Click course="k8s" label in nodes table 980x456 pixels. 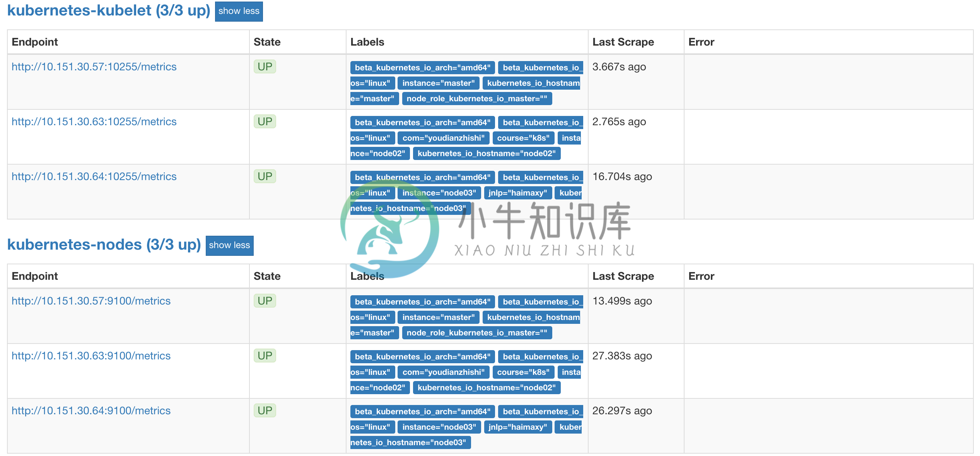(523, 372)
